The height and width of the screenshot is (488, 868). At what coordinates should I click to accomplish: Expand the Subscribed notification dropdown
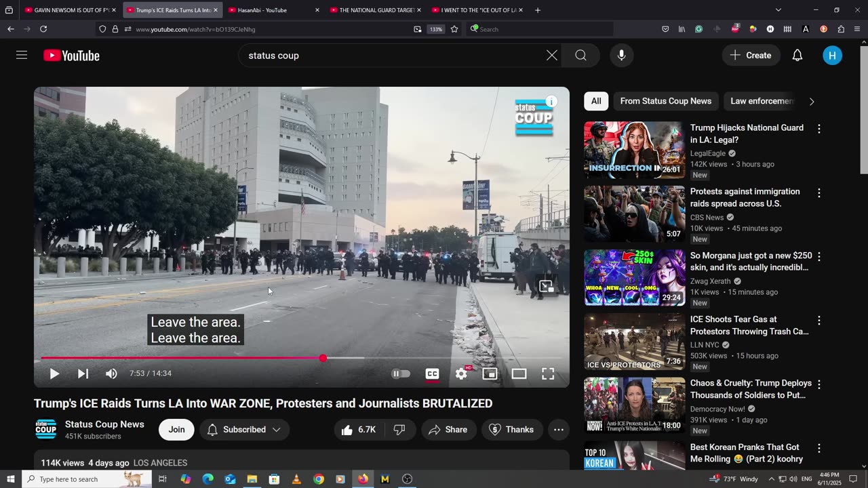(x=244, y=430)
